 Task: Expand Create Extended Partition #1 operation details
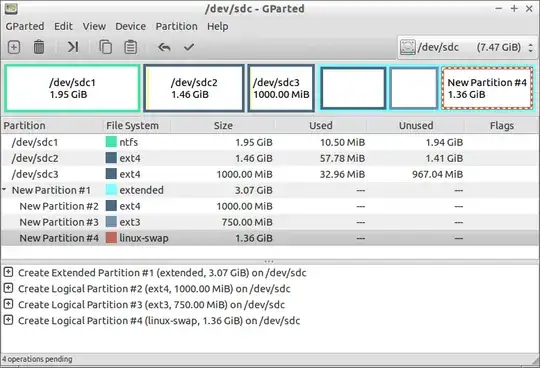[x=8, y=272]
